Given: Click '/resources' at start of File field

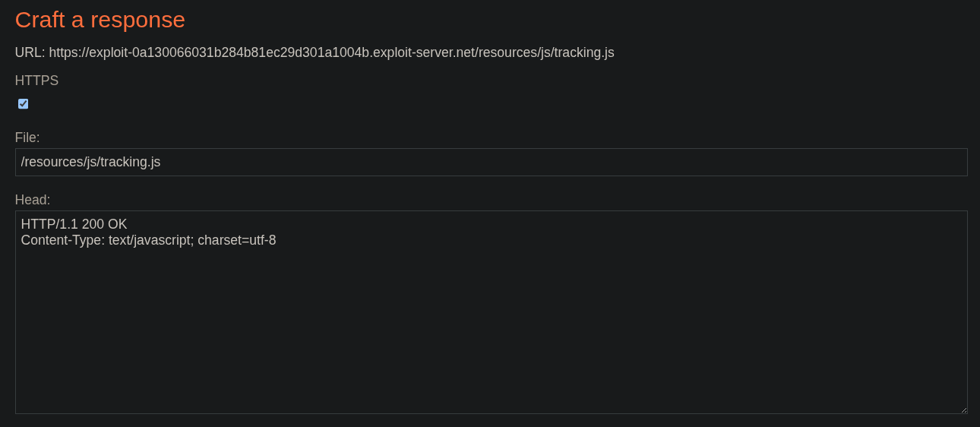Looking at the screenshot, I should [x=49, y=162].
